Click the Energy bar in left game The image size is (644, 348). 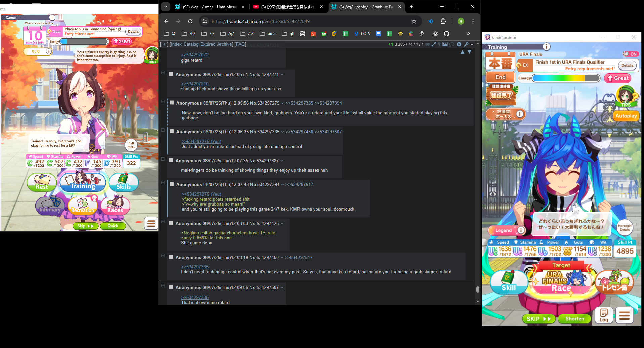(x=84, y=42)
